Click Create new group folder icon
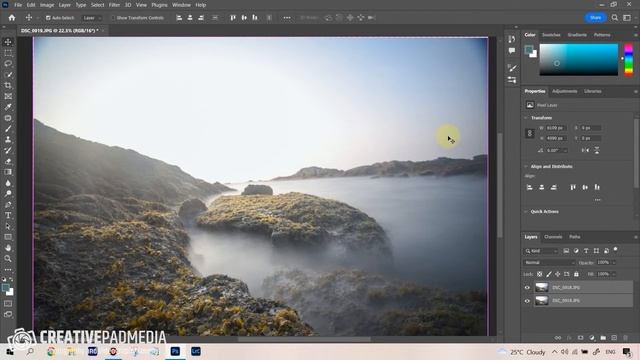This screenshot has height=360, width=640. (x=603, y=338)
